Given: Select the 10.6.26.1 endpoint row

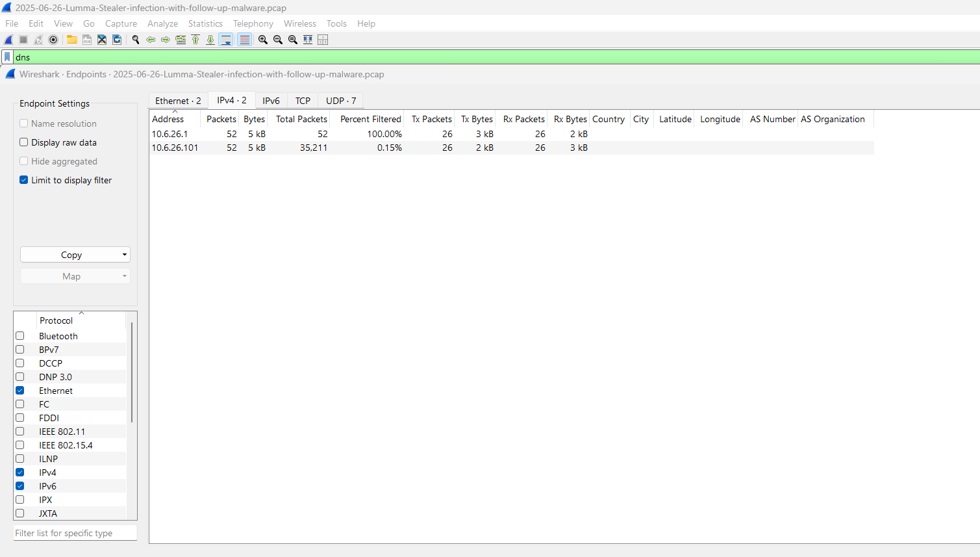Looking at the screenshot, I should tap(512, 134).
